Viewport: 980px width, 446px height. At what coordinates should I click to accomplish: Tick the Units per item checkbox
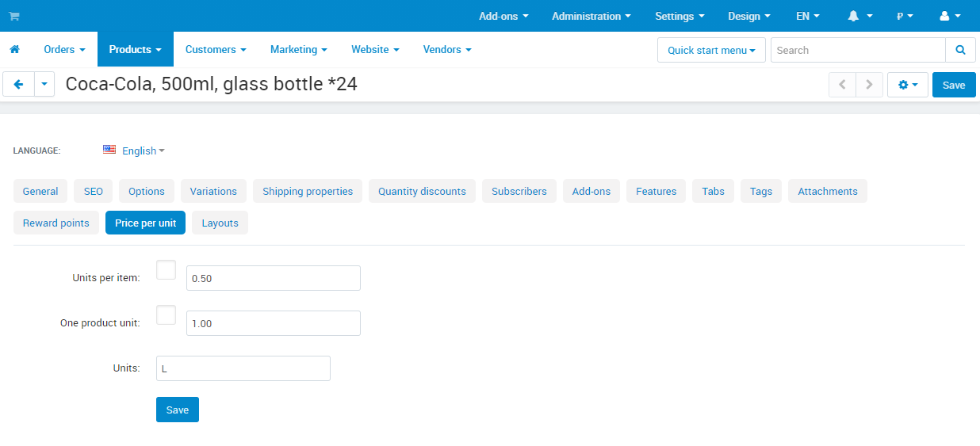coord(167,270)
